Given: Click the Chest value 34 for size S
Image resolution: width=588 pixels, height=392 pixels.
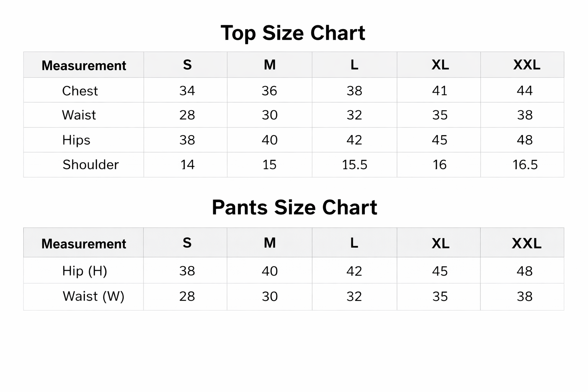Looking at the screenshot, I should (x=187, y=91).
